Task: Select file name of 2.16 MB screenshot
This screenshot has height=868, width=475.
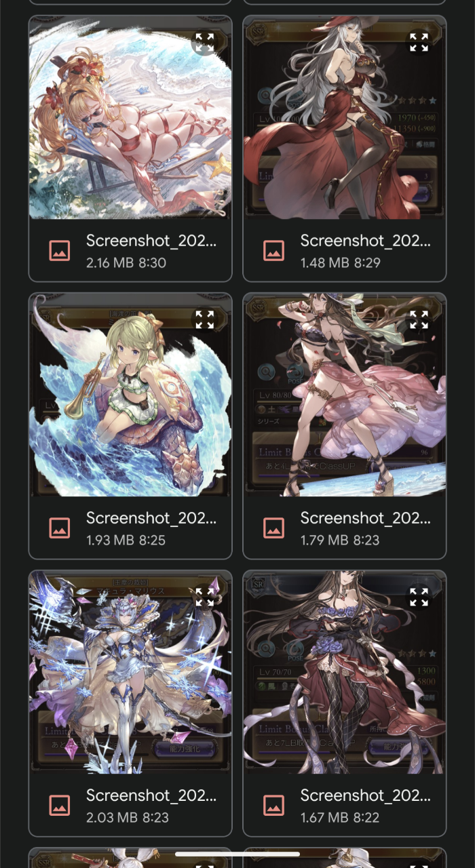Action: click(x=151, y=241)
